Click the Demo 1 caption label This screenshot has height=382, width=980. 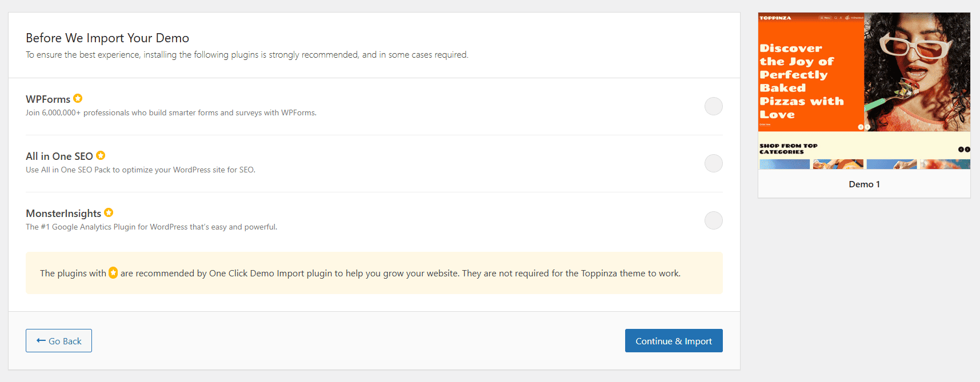pyautogui.click(x=864, y=184)
